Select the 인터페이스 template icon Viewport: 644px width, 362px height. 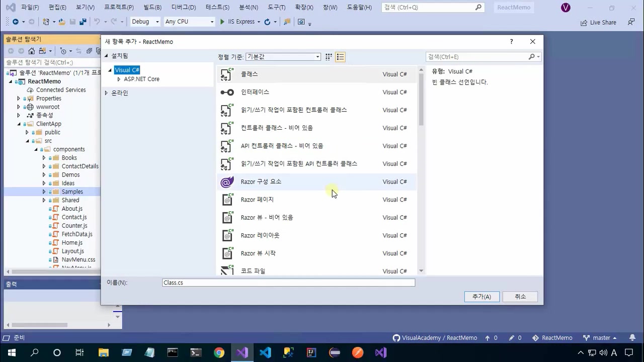(x=227, y=92)
